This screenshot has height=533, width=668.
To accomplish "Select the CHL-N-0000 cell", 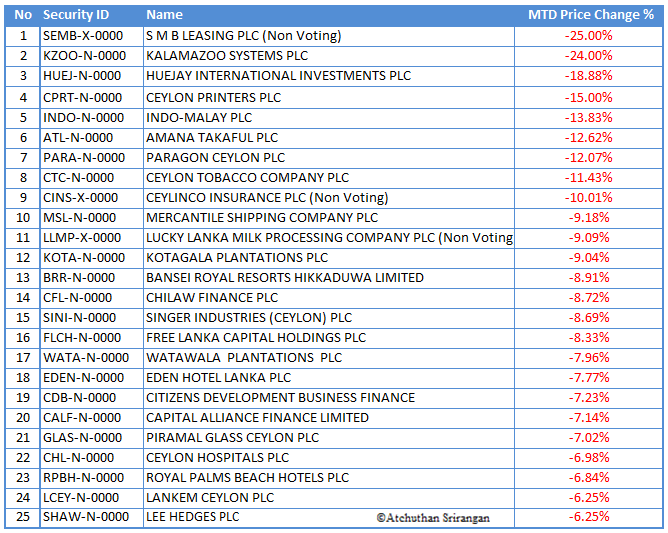I will [x=78, y=458].
